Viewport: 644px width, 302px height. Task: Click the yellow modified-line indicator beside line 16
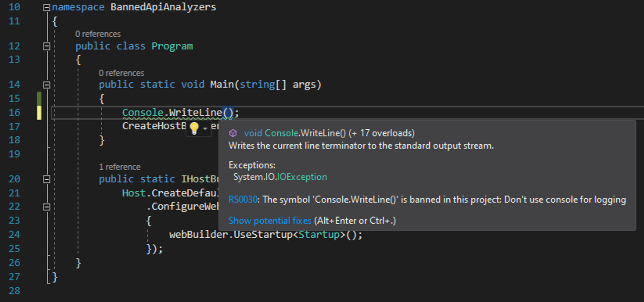[39, 113]
